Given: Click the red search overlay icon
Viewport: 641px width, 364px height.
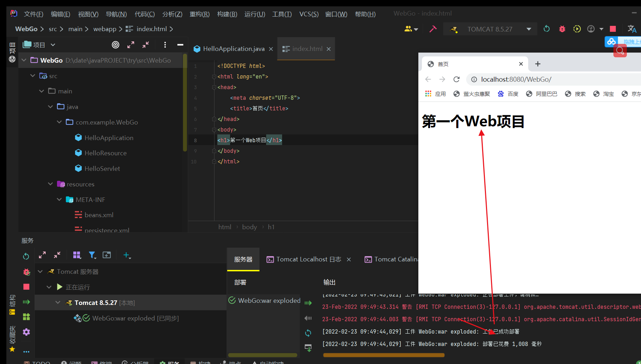Looking at the screenshot, I should coord(620,51).
